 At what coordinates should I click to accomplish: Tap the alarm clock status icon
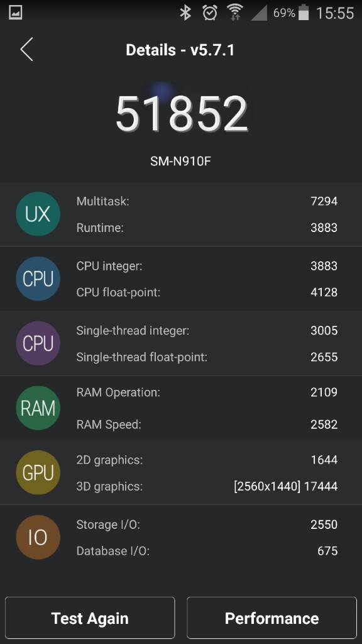tap(210, 13)
